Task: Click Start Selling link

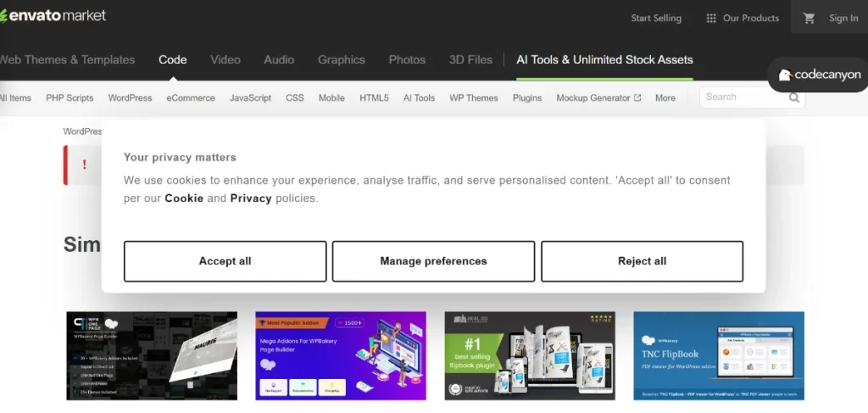Action: point(656,19)
